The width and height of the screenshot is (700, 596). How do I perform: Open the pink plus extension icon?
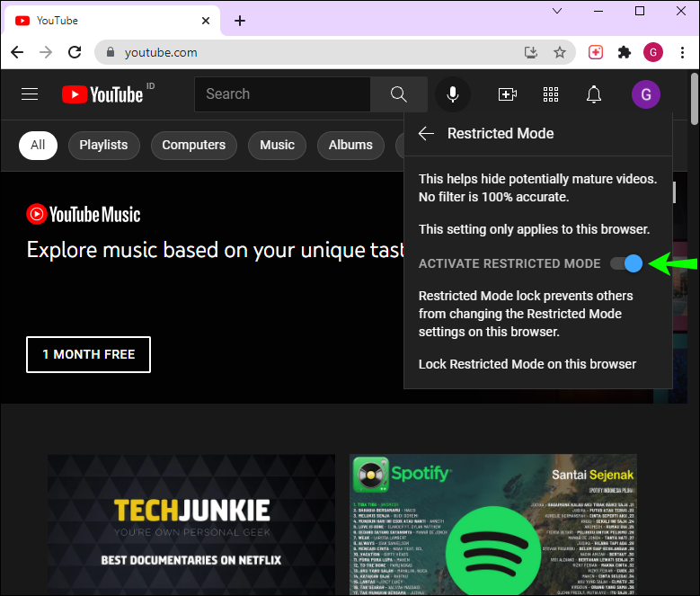click(596, 52)
